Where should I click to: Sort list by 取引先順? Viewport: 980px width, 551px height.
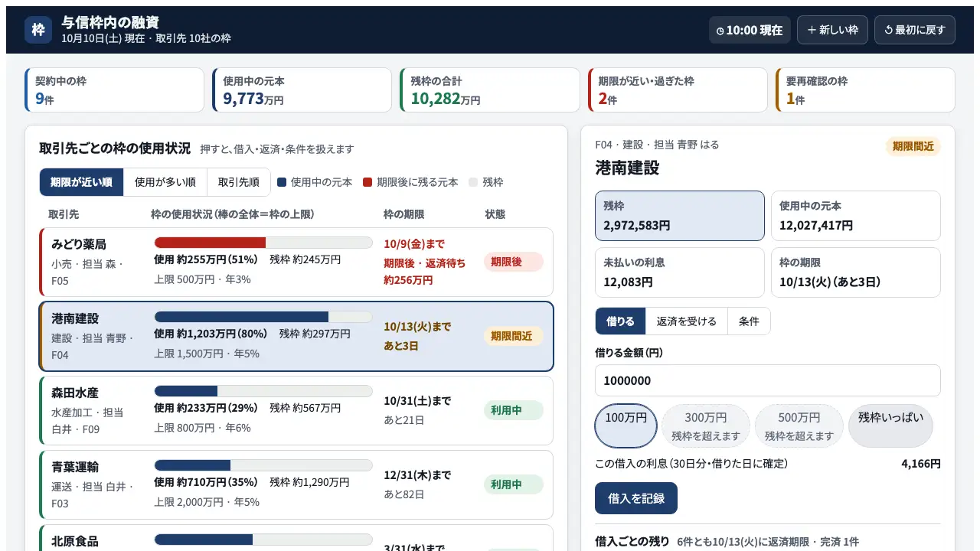[238, 182]
